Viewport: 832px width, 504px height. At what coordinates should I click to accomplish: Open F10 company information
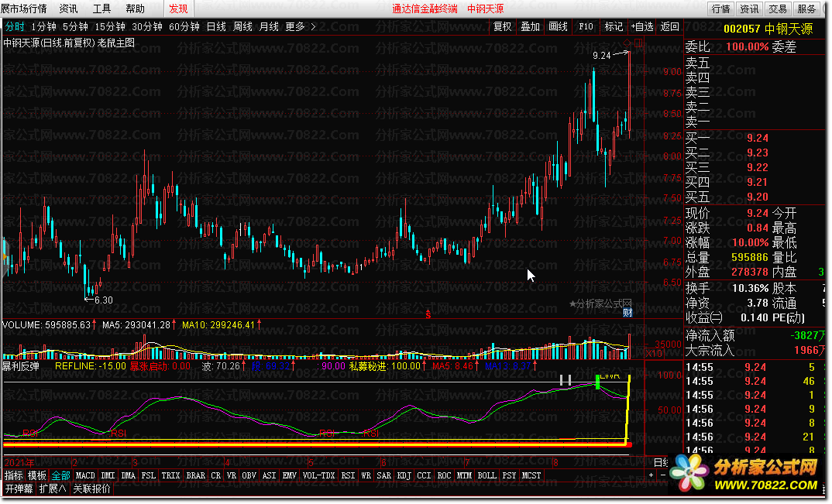[586, 26]
